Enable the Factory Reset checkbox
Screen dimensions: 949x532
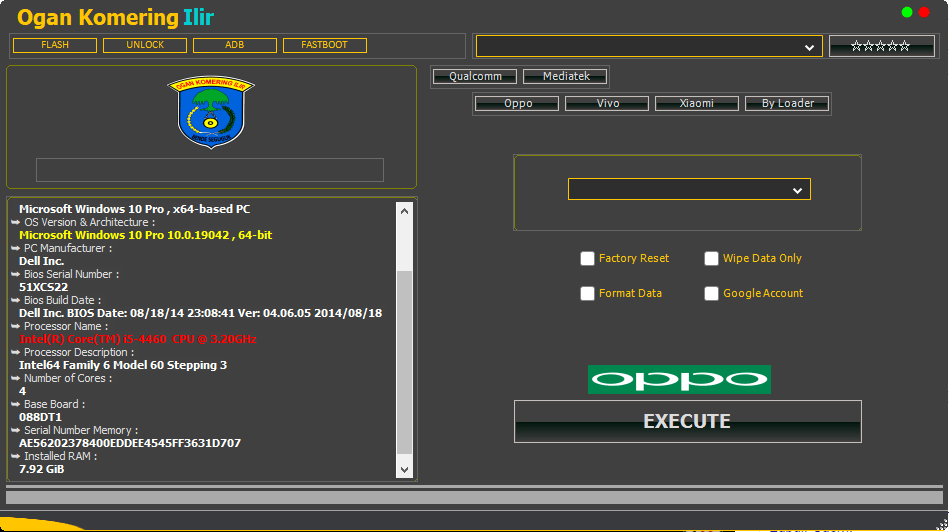tap(588, 259)
